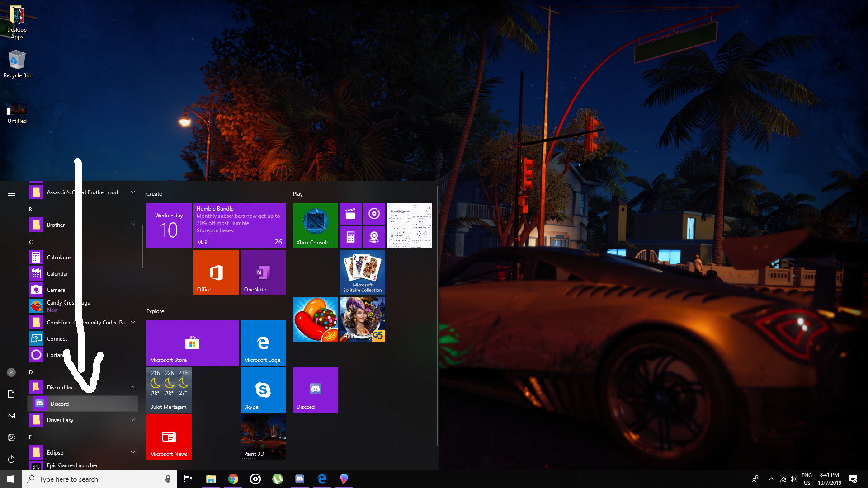Jump to the letter B section header

click(31, 210)
